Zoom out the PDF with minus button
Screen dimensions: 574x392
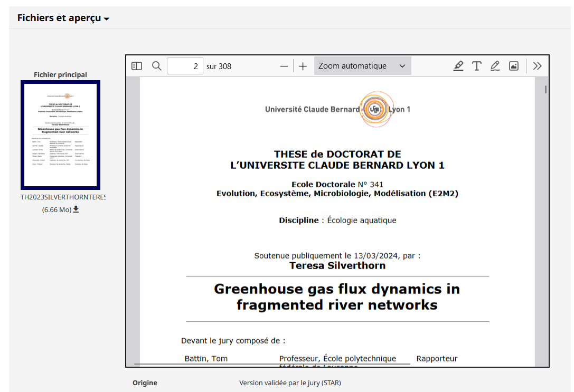[x=284, y=66]
